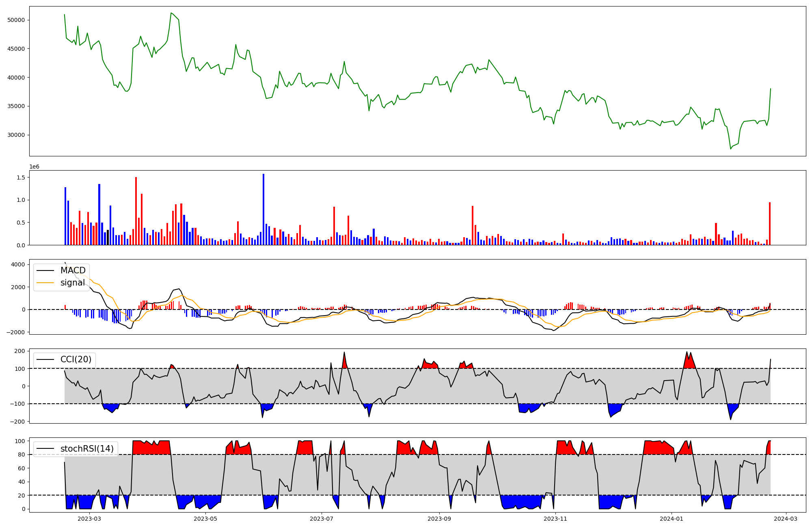This screenshot has height=528, width=812.
Task: Click the stochRSI(14) legend label
Action: click(x=87, y=449)
